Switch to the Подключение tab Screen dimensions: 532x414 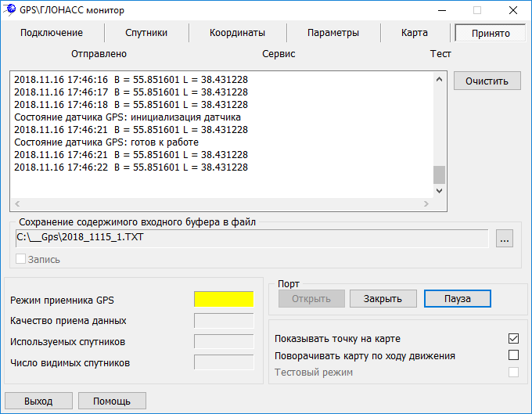[52, 33]
